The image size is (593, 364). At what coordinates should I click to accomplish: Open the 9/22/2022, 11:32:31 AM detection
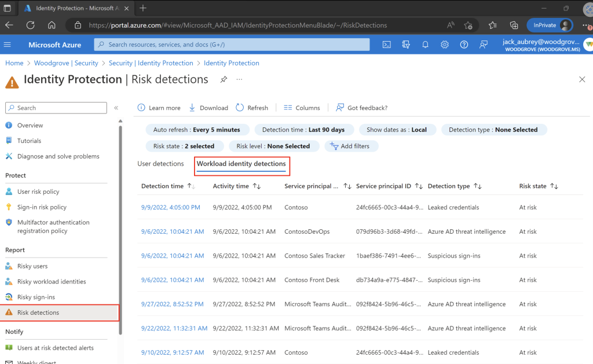tap(174, 328)
